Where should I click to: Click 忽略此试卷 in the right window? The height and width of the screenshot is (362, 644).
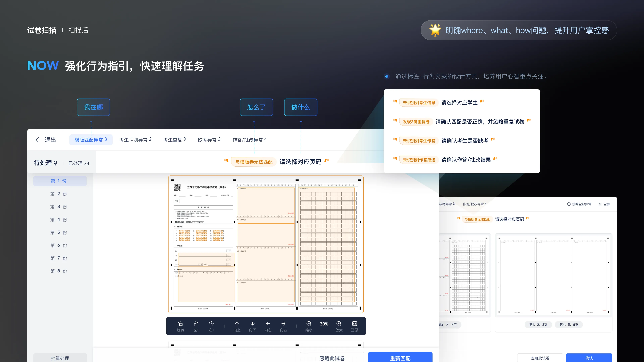click(540, 358)
